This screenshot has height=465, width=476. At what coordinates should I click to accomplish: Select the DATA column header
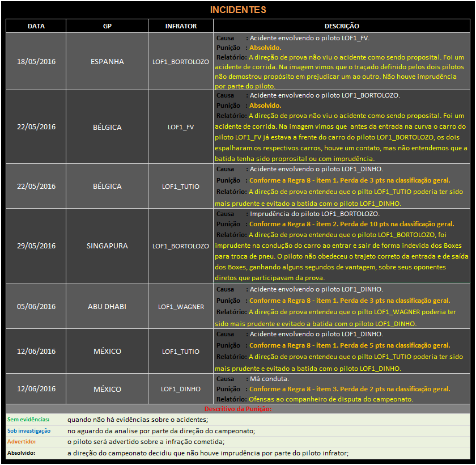(36, 26)
